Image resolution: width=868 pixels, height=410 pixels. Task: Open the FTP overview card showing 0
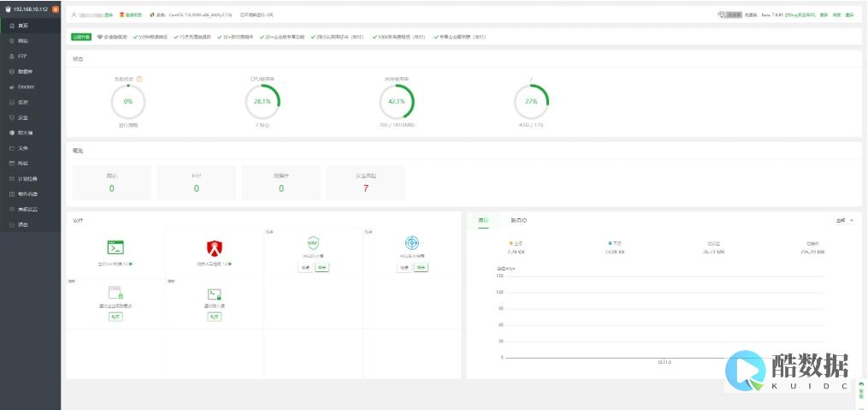[x=197, y=183]
